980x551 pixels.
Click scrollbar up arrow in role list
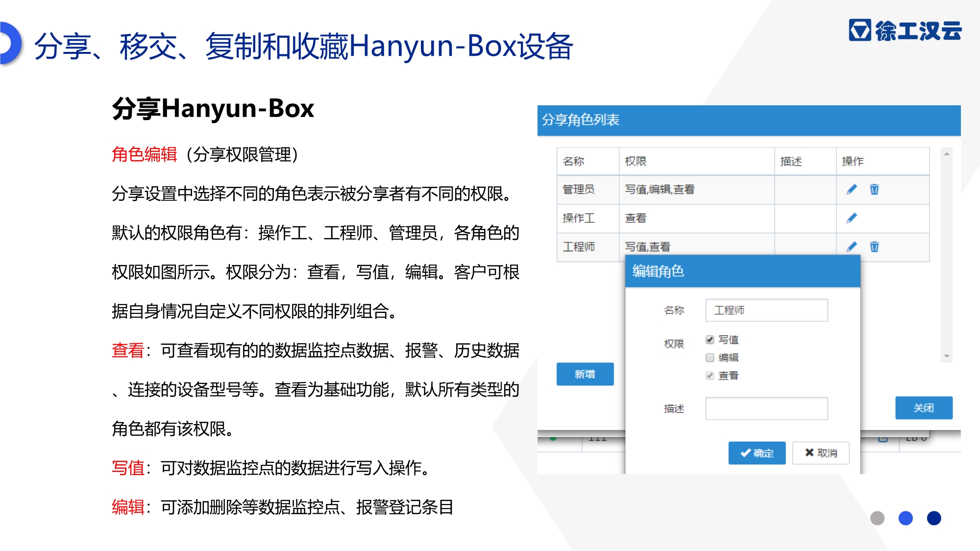[x=947, y=154]
